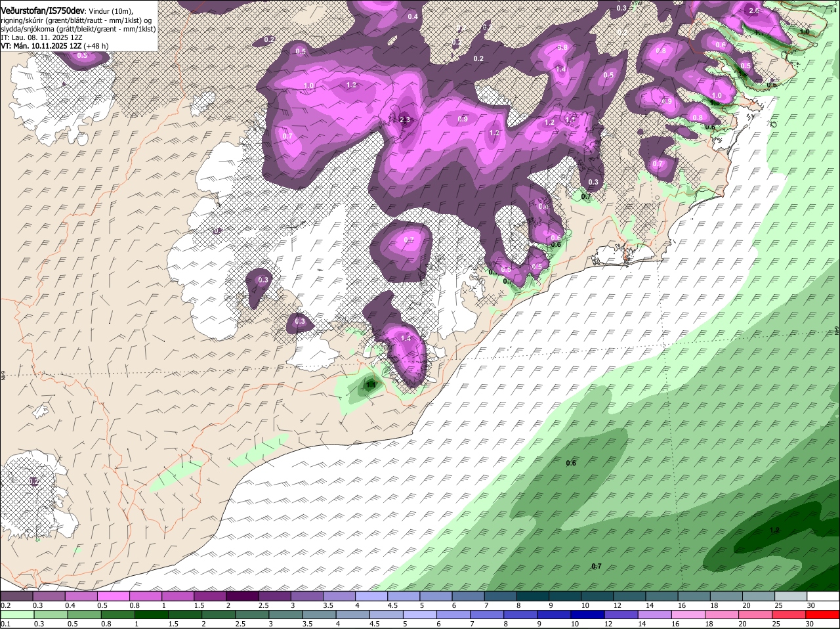Click the 'VT: Mán. 10.11.2025 12Z (+48 h)' line
This screenshot has width=840, height=629.
54,46
